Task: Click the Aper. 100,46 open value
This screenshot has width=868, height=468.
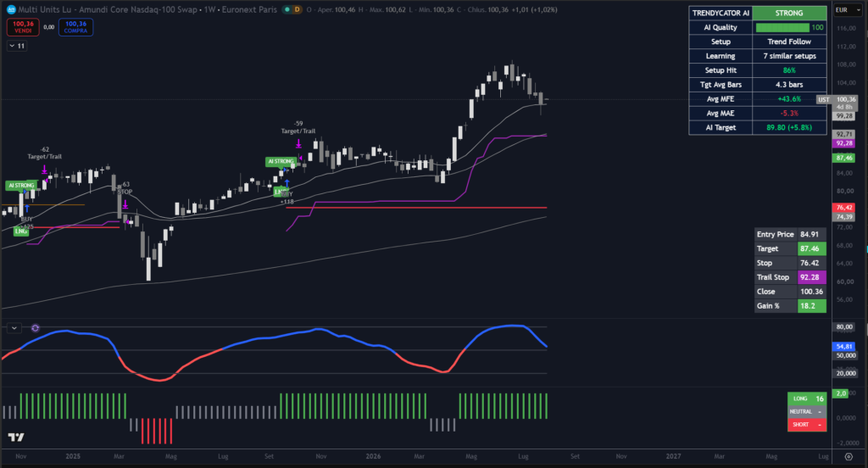Action: coord(337,9)
